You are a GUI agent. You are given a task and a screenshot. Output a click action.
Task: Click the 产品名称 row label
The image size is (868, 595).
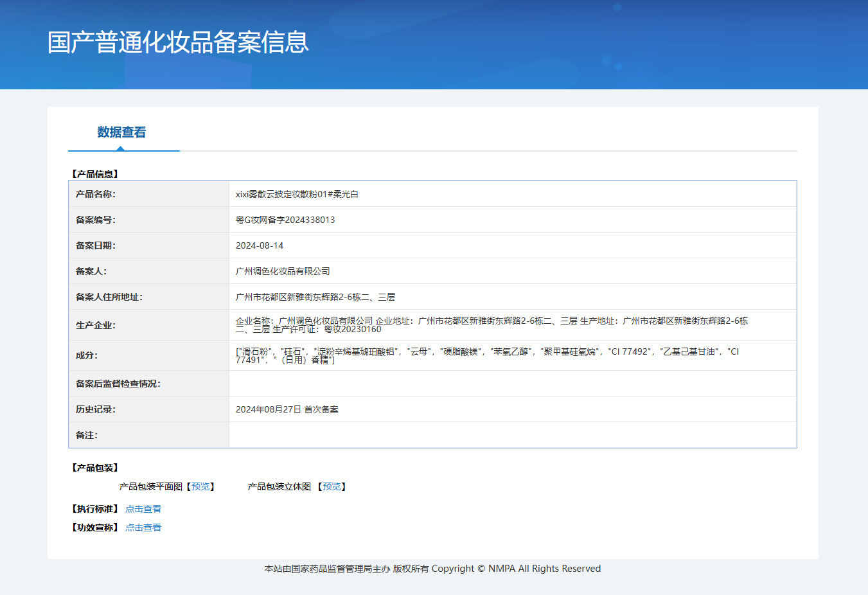[x=96, y=194]
